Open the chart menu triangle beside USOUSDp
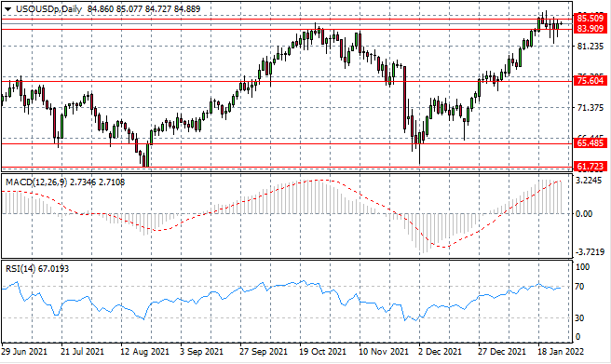This screenshot has height=364, width=611. [7, 9]
